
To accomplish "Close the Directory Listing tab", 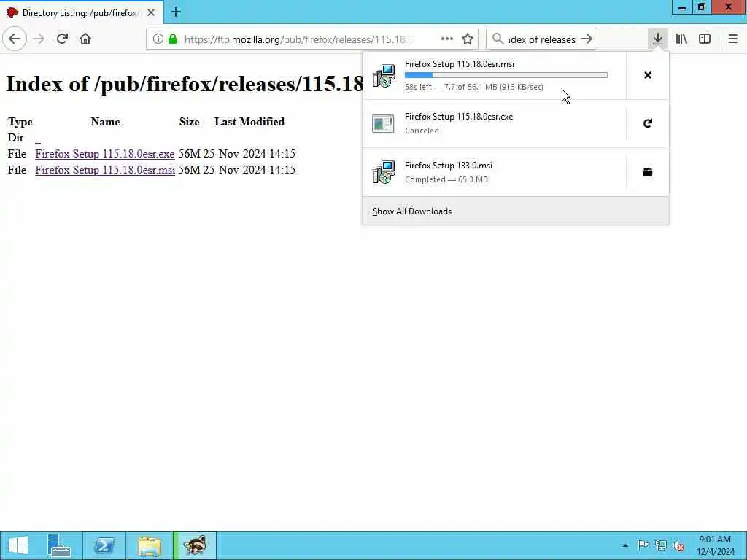I will pyautogui.click(x=151, y=13).
